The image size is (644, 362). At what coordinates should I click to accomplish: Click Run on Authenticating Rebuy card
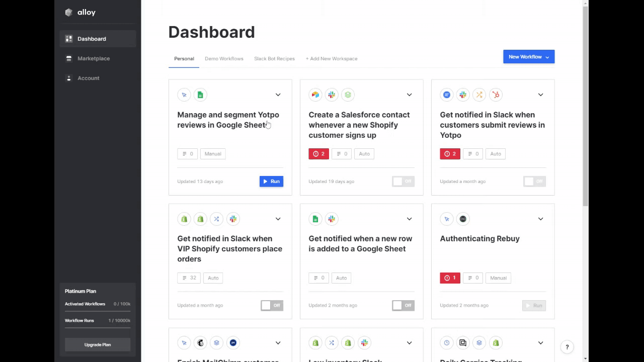point(534,305)
